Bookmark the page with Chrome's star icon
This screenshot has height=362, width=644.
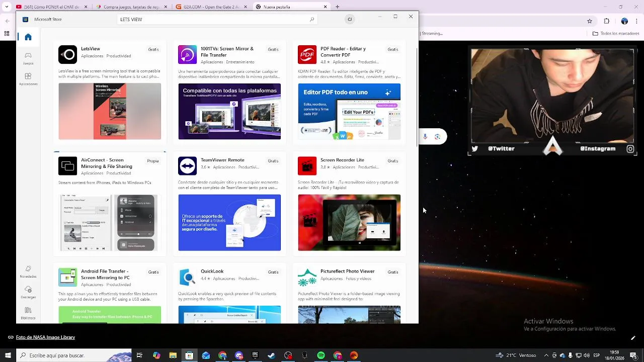pos(590,21)
